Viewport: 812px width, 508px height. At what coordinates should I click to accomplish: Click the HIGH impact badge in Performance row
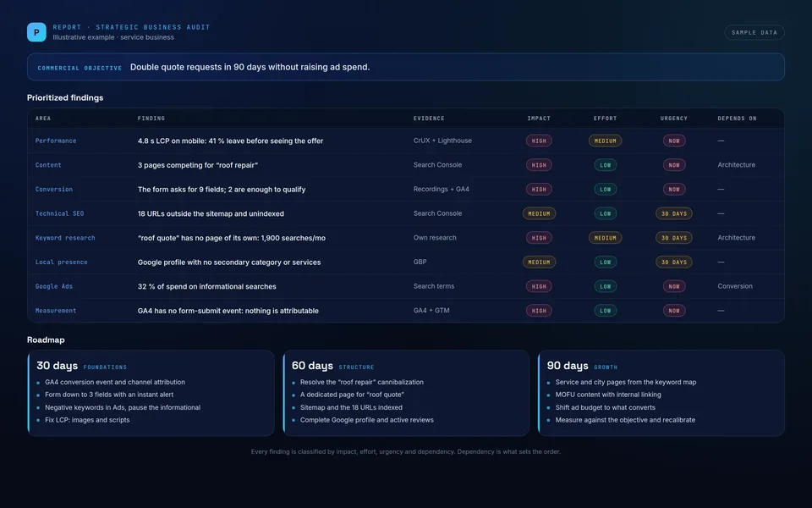pyautogui.click(x=539, y=141)
